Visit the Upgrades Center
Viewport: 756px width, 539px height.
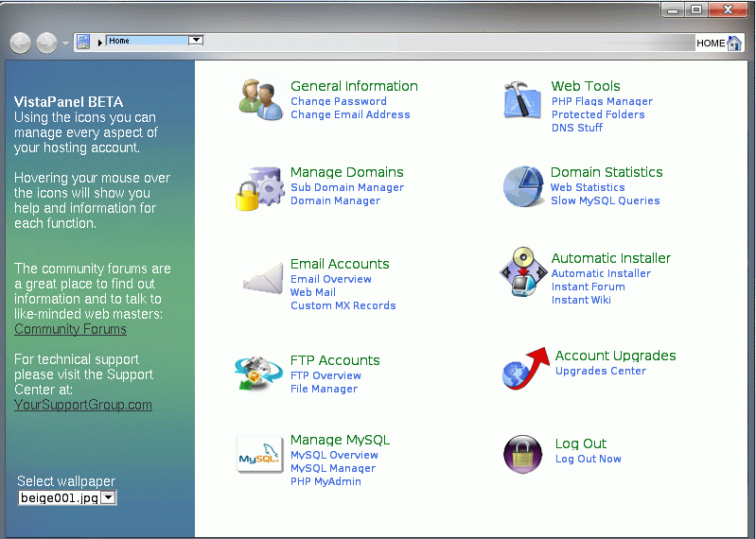(601, 371)
